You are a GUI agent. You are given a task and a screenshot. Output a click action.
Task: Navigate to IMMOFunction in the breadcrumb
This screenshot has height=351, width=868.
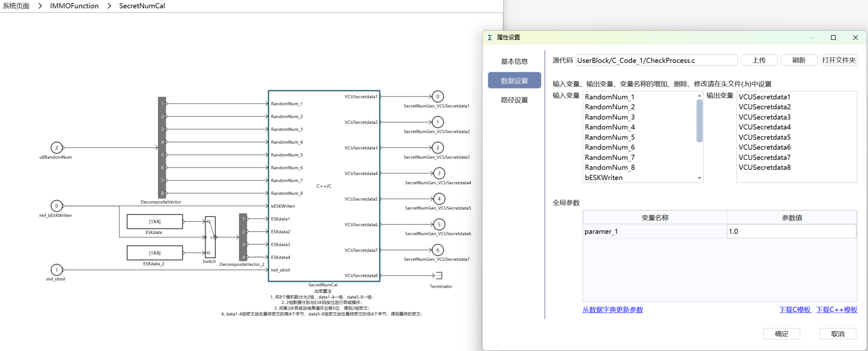[x=74, y=6]
